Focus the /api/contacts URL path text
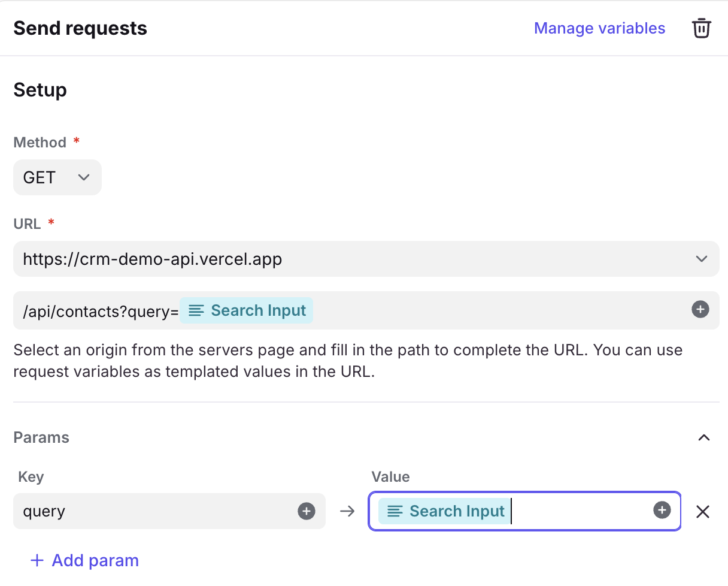The height and width of the screenshot is (586, 728). [x=96, y=310]
